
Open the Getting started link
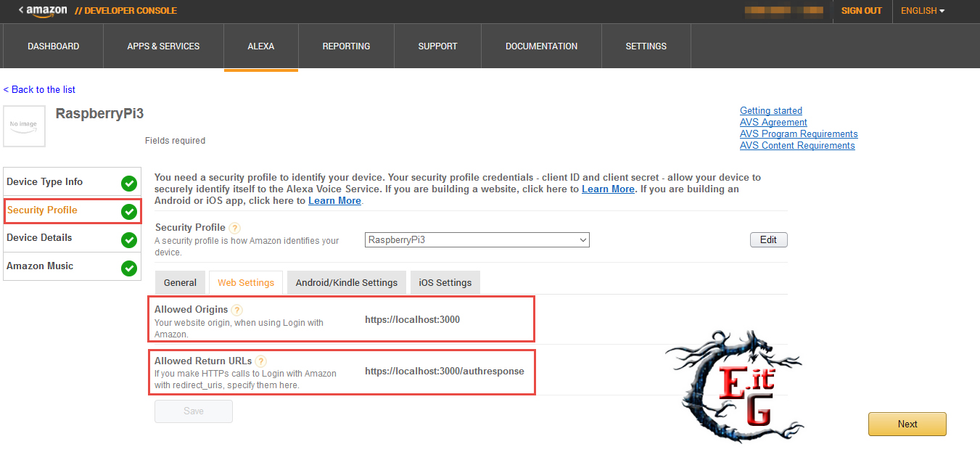coord(771,111)
